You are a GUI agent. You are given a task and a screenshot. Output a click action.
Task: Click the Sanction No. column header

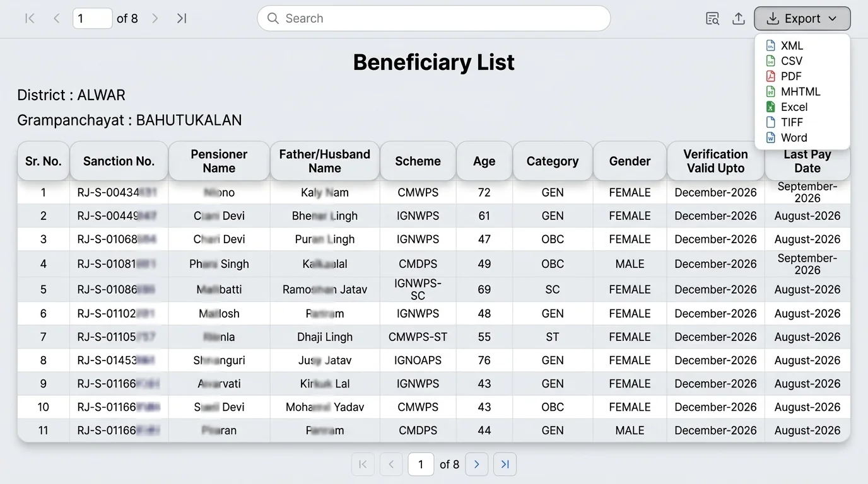119,161
